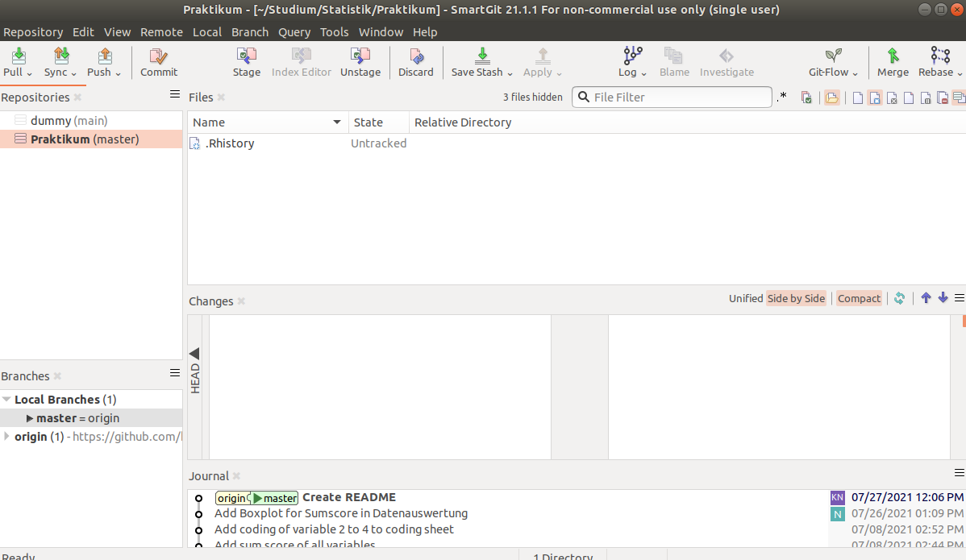Toggle regex mode (.*) for file filter

tap(782, 97)
